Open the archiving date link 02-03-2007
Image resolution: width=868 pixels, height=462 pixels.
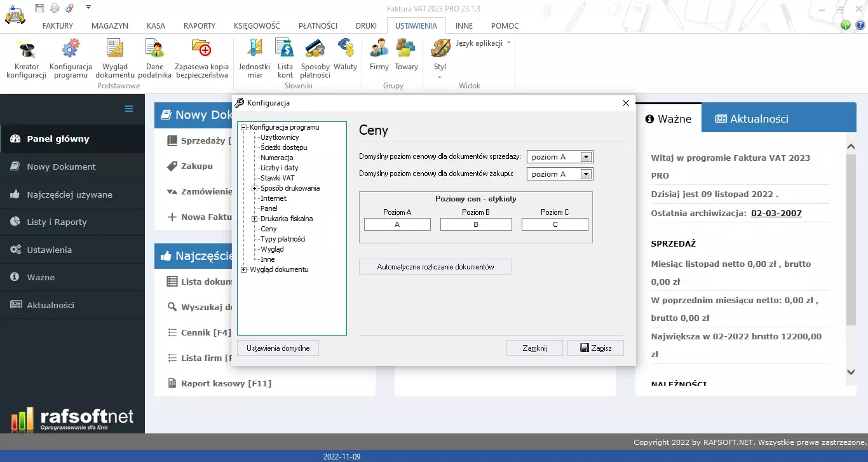776,213
